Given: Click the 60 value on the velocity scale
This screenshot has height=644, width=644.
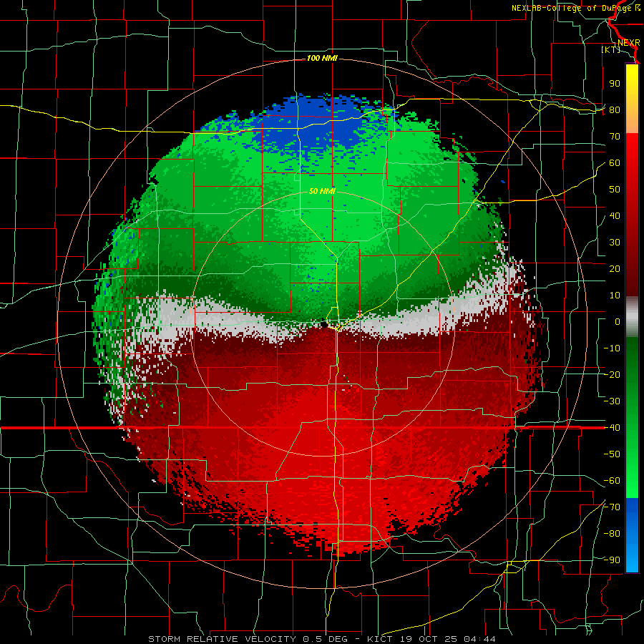Looking at the screenshot, I should coord(615,162).
